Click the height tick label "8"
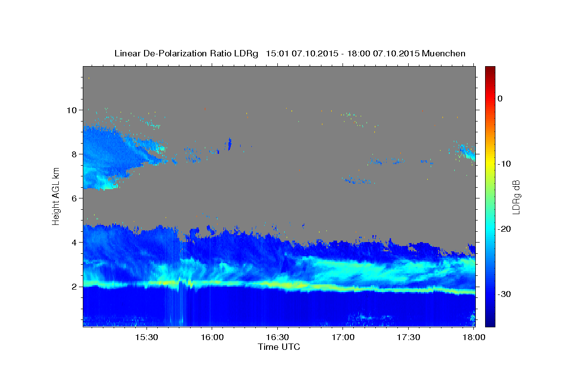 [x=74, y=154]
